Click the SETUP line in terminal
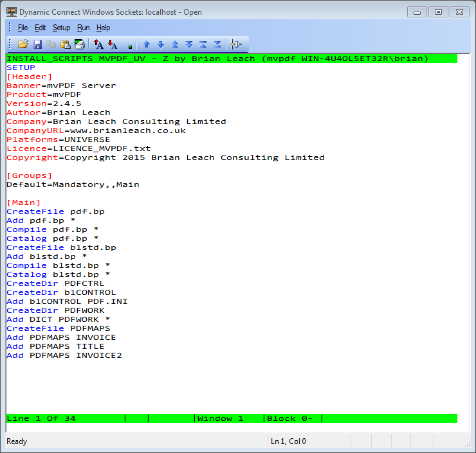This screenshot has width=476, height=453. pos(21,67)
